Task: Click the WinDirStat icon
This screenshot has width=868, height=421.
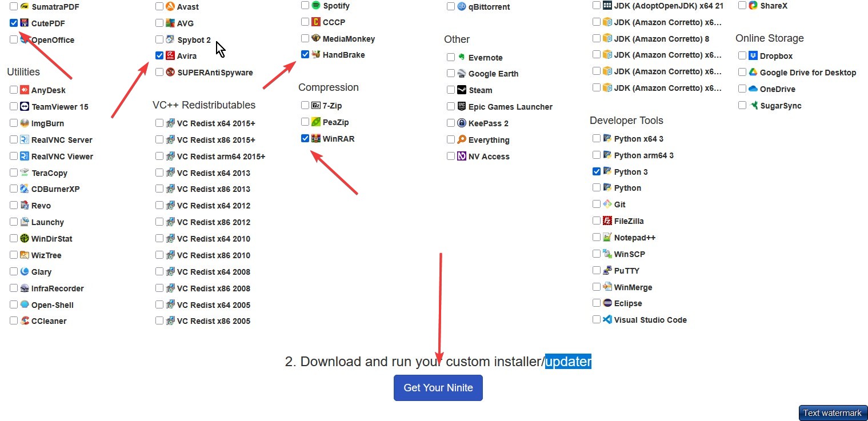Action: (25, 239)
